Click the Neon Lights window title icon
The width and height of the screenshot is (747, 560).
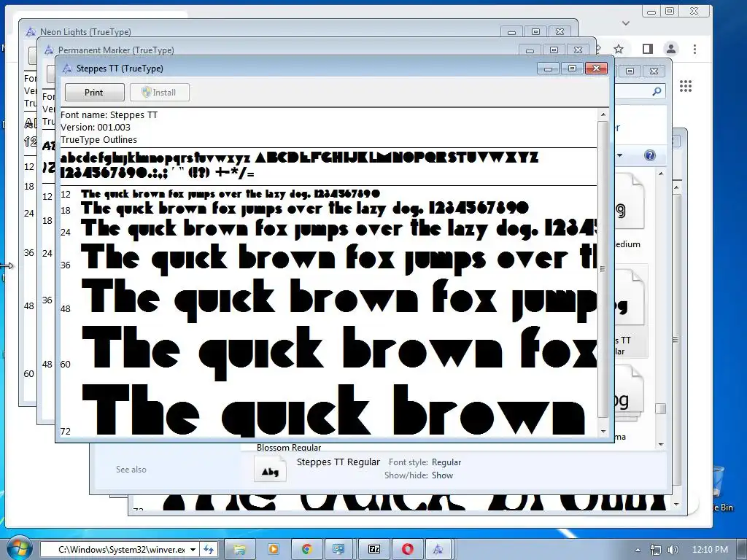(x=31, y=32)
